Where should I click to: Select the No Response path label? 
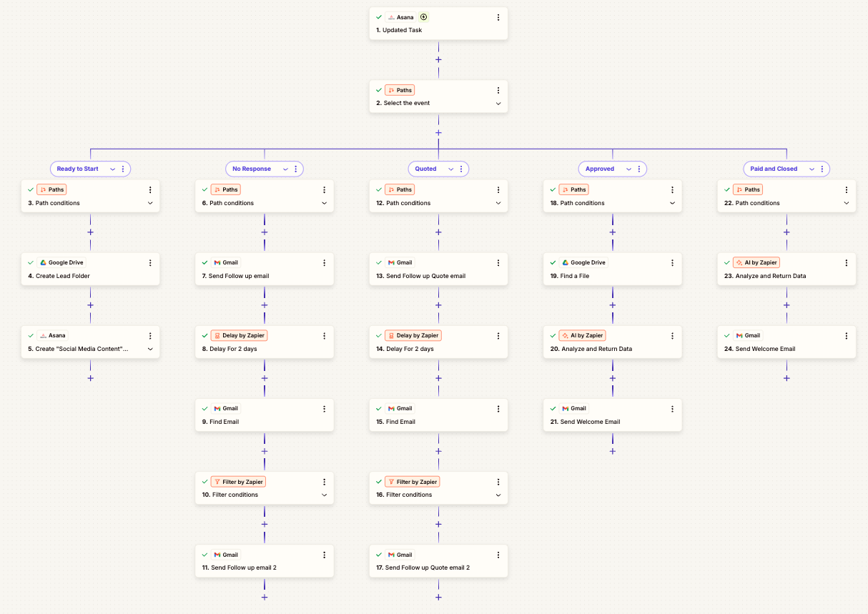pyautogui.click(x=252, y=169)
